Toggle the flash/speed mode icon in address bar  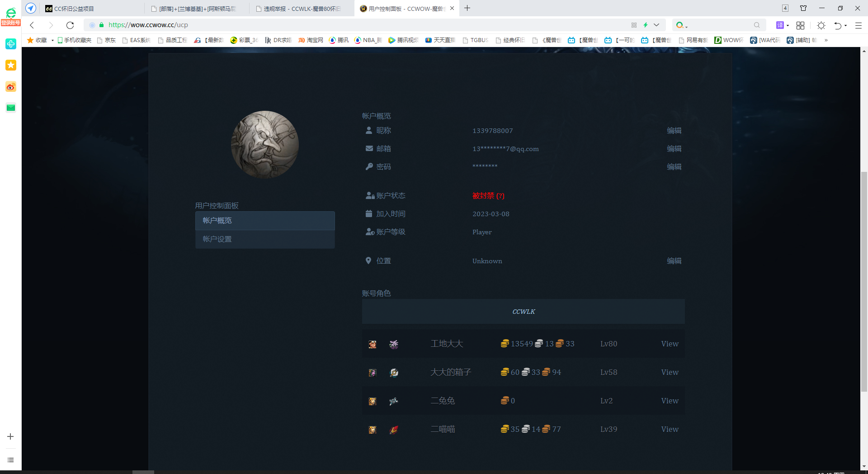646,25
